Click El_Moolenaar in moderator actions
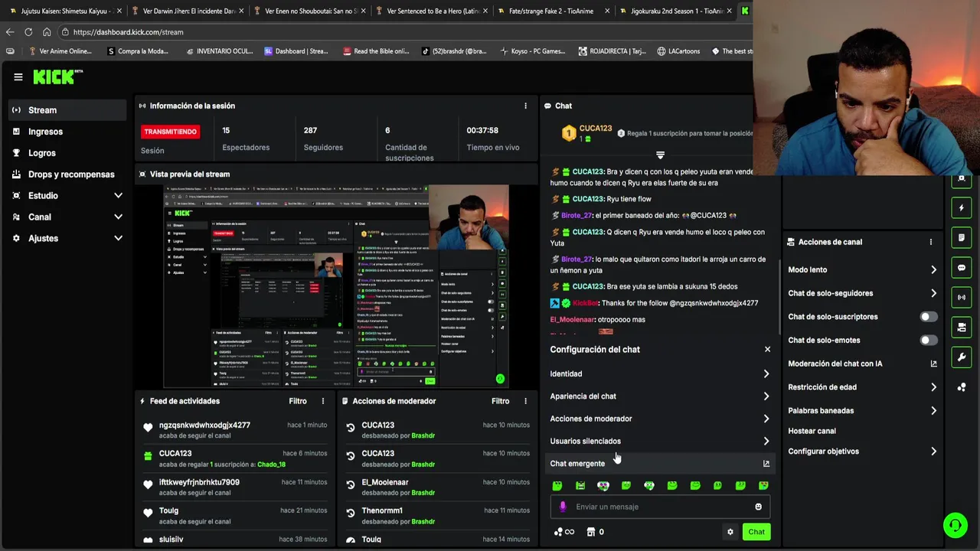This screenshot has width=980, height=551. (385, 483)
